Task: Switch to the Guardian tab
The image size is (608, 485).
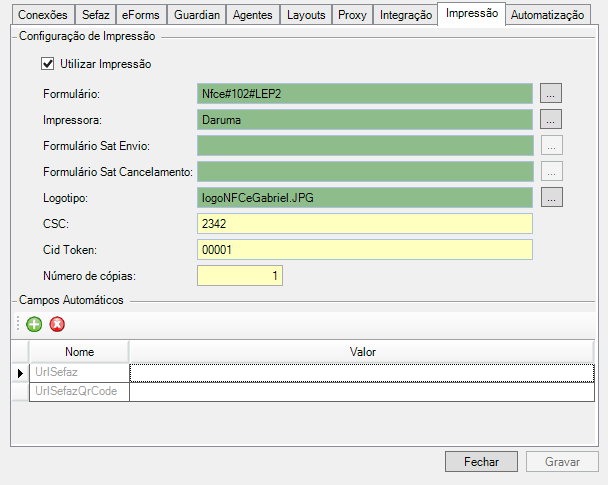Action: [x=195, y=16]
